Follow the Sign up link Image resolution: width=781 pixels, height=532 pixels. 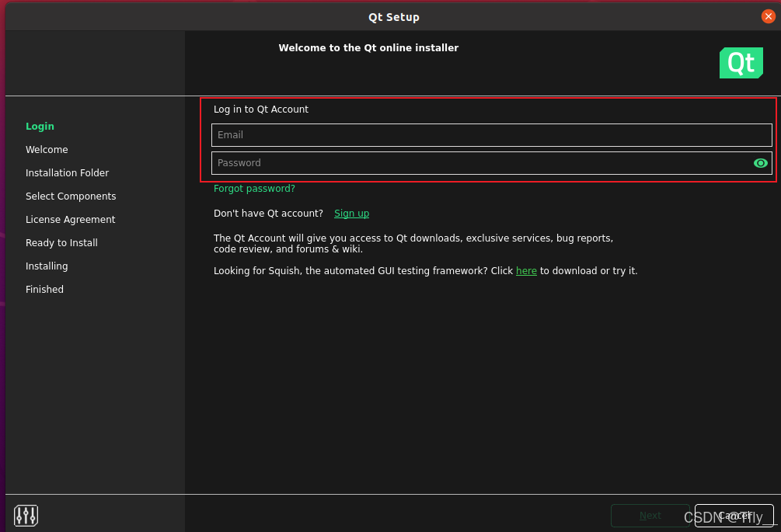coord(352,214)
